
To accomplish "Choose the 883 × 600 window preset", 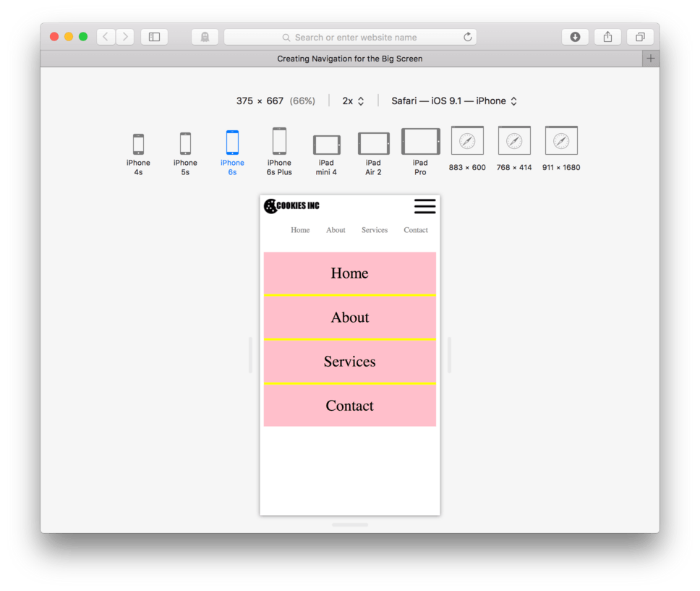I will [x=467, y=149].
